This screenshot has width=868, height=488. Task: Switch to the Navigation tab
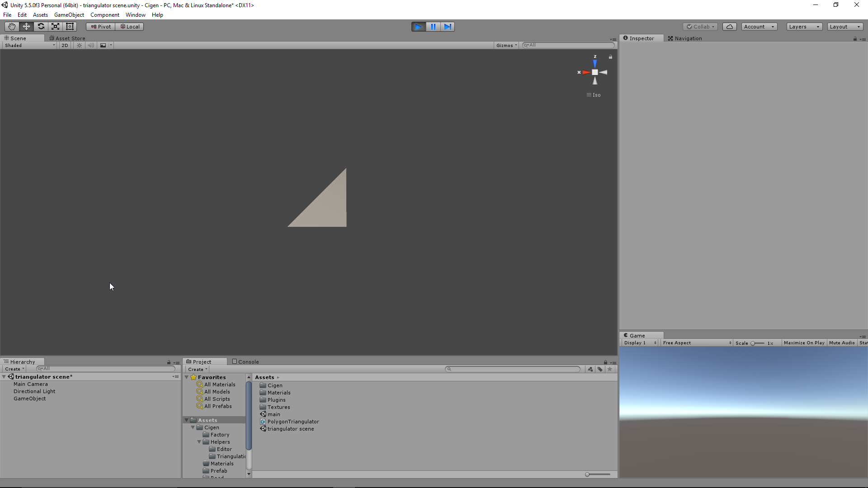pos(685,38)
